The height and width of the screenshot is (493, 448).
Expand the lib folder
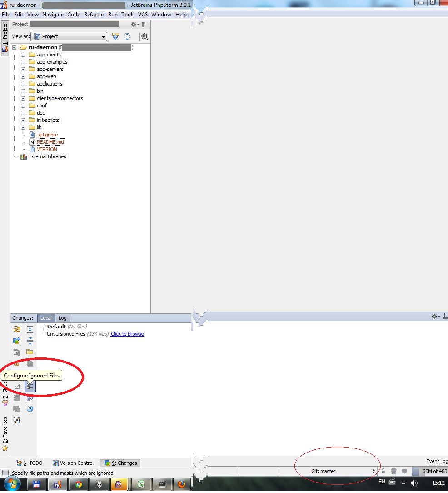tap(23, 127)
